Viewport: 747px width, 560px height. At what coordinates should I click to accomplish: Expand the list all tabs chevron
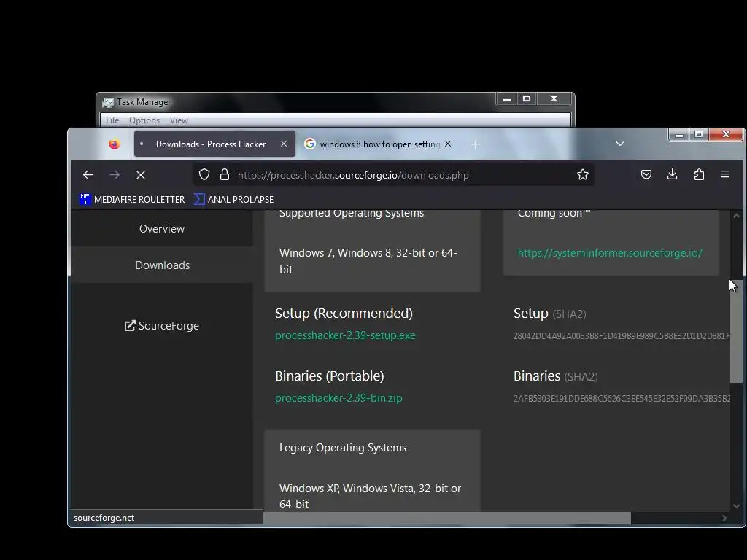(x=620, y=144)
